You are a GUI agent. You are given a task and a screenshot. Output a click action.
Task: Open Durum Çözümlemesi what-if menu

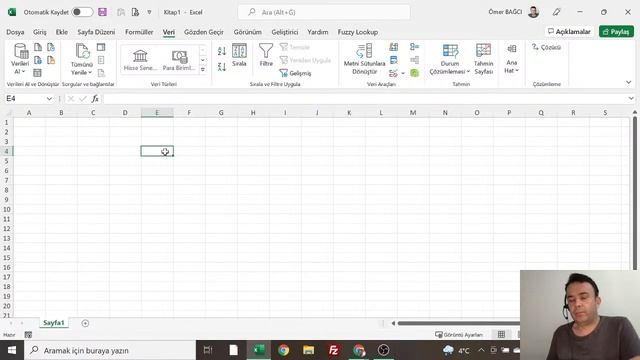tap(449, 59)
